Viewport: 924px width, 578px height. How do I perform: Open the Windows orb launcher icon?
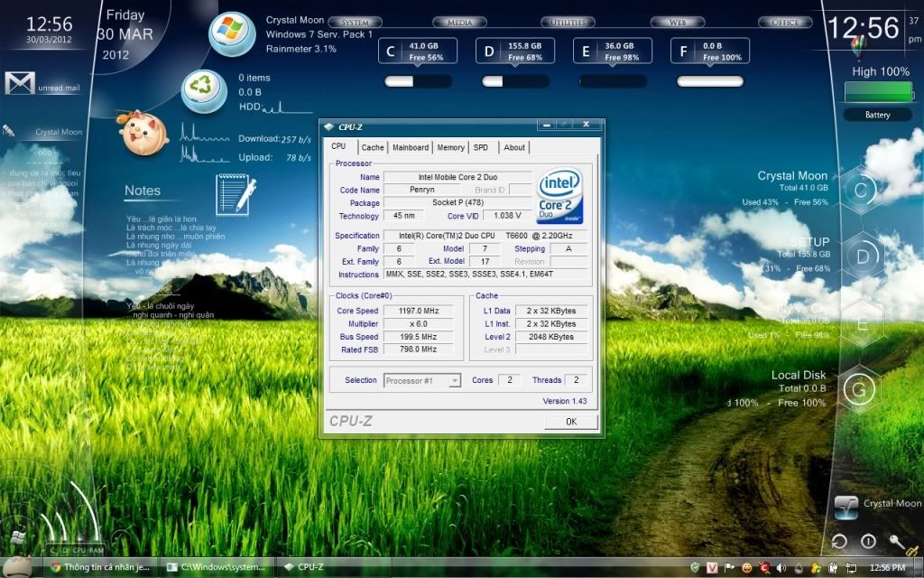232,33
